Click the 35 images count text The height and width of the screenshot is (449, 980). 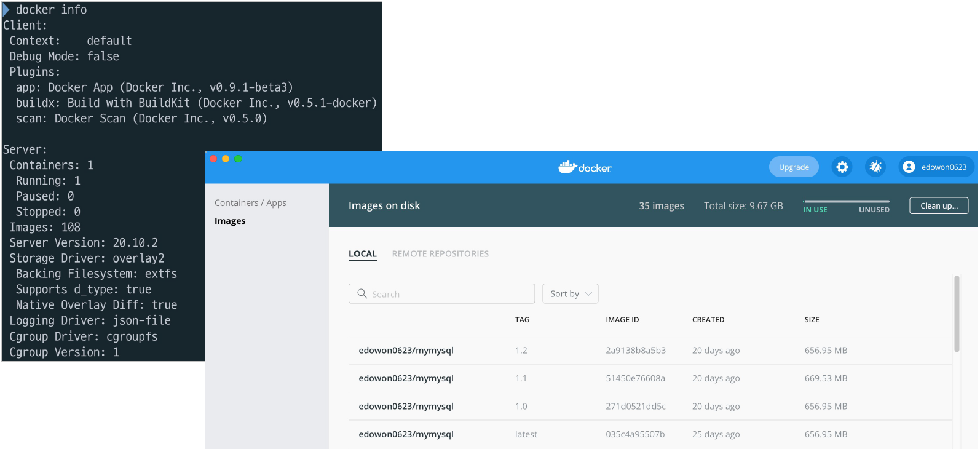[661, 206]
